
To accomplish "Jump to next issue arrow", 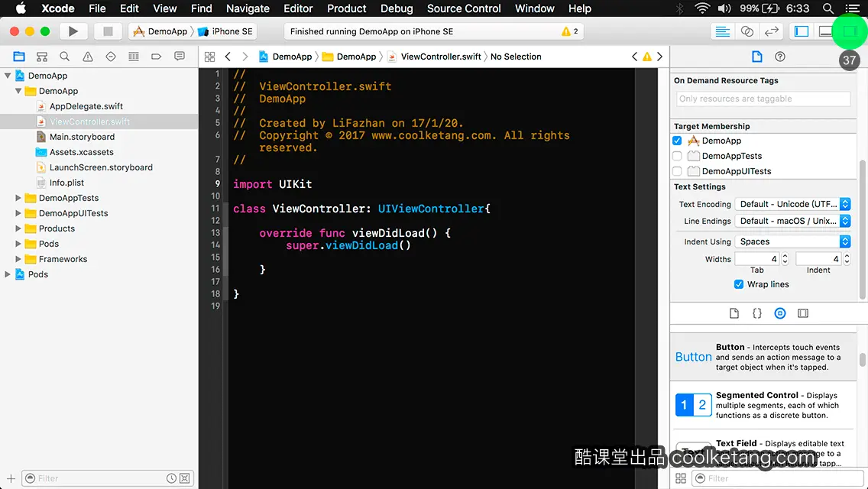I will pos(659,57).
